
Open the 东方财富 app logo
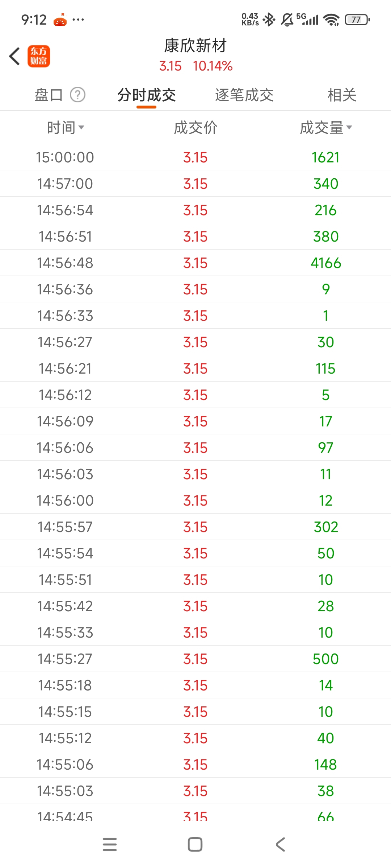[x=39, y=56]
